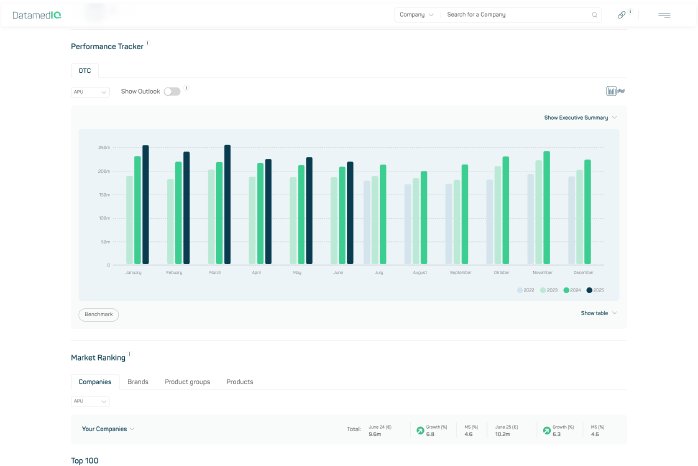The image size is (698, 466).
Task: Select the Product groups tab
Action: 187,382
